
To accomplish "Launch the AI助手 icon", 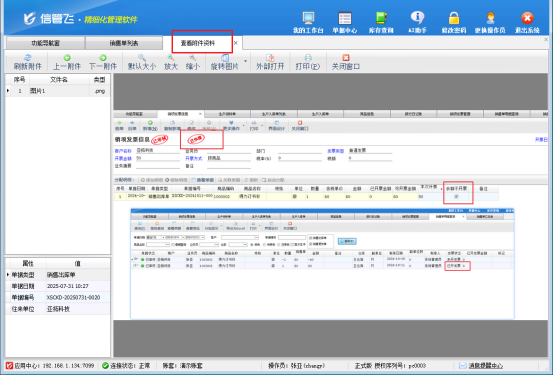I will [417, 23].
